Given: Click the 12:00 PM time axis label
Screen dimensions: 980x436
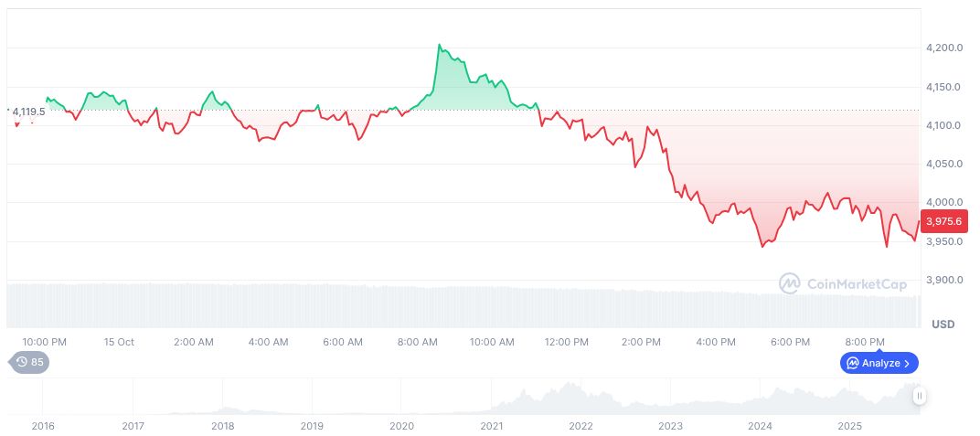Looking at the screenshot, I should coord(566,342).
